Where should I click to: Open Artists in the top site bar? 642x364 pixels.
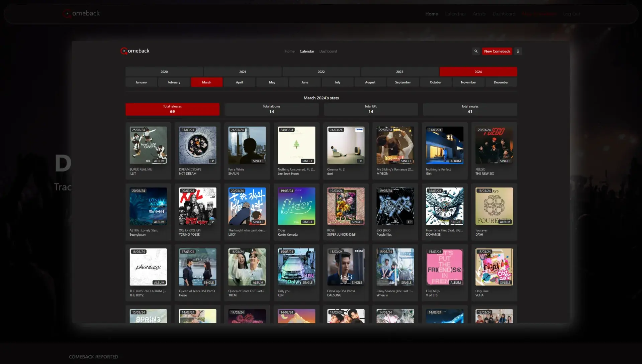(x=479, y=14)
